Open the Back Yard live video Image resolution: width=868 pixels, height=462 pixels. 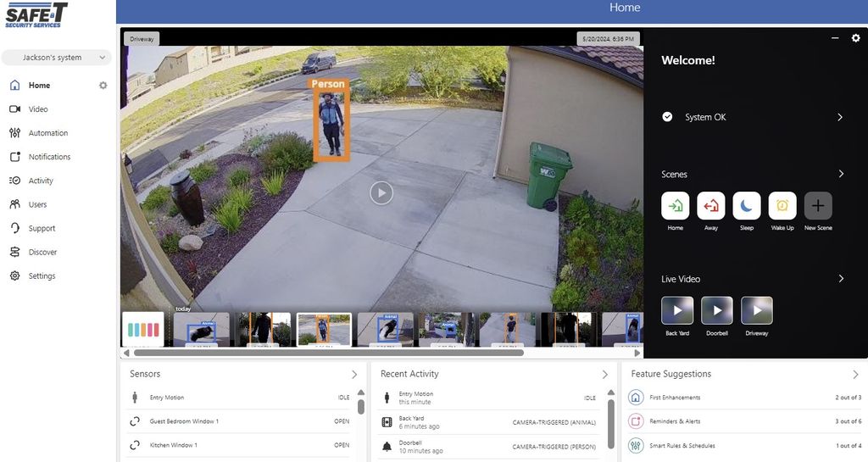pos(677,311)
